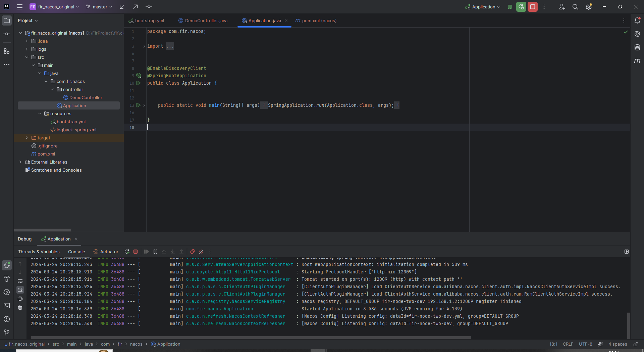Viewport: 644px width, 352px height.
Task: Toggle debug layout settings icon at right
Action: tap(627, 252)
